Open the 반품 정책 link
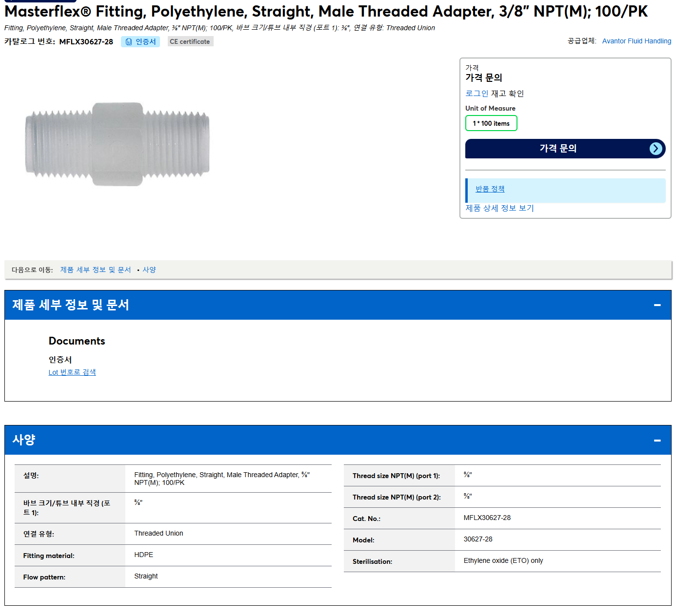Screen dimensions: 675x616 490,189
